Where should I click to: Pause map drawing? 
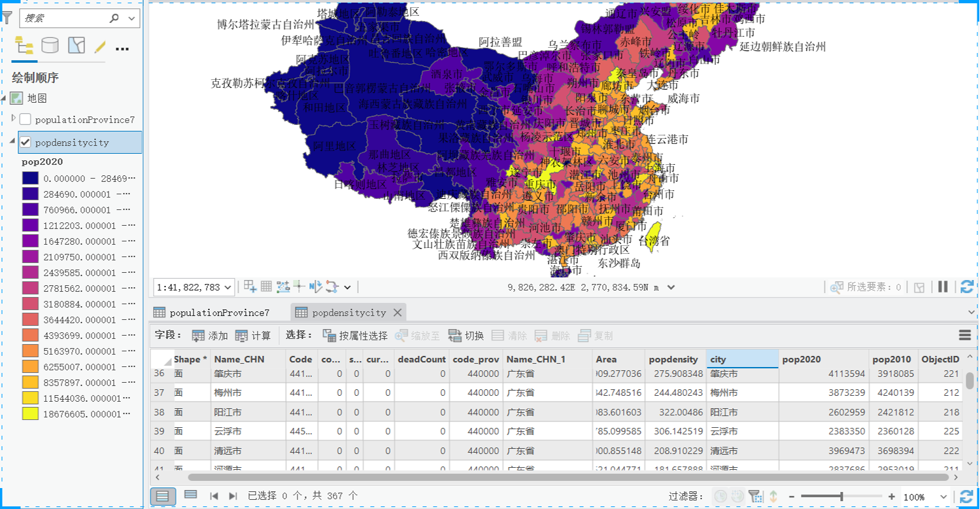(943, 287)
